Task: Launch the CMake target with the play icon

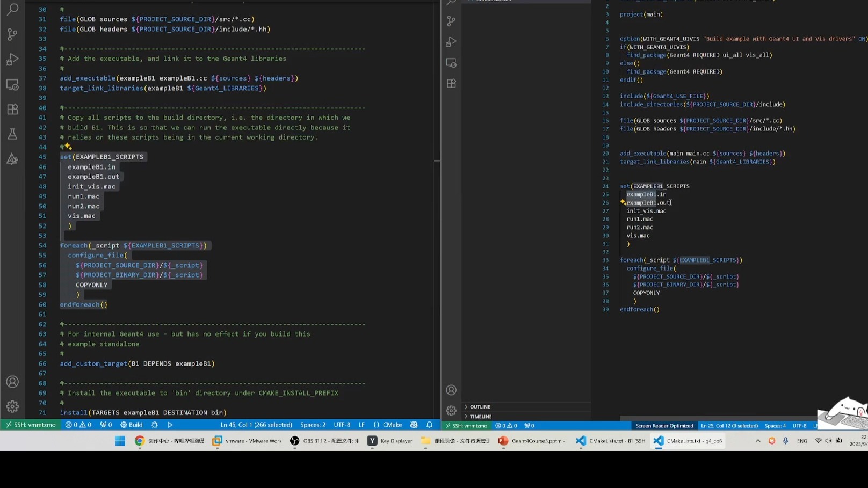Action: (x=170, y=425)
